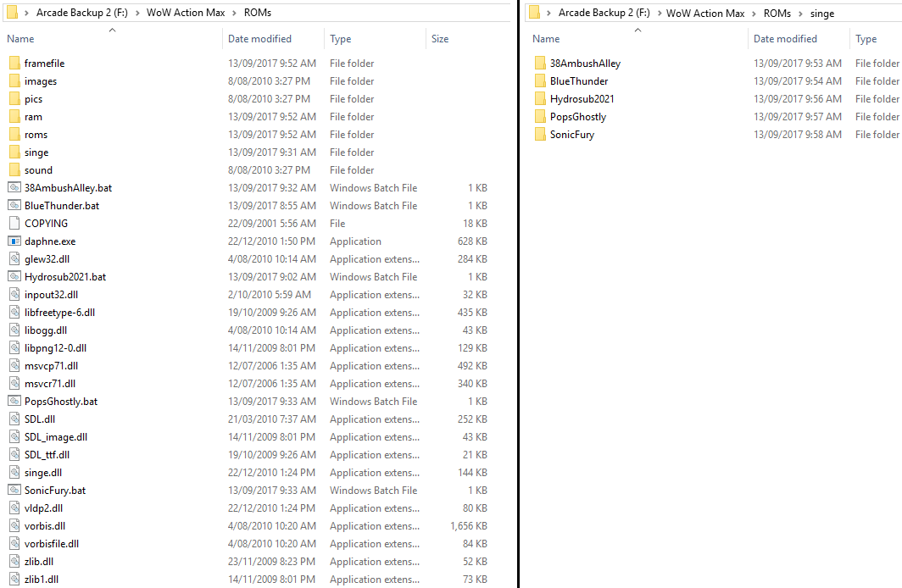Expand chevron before Arcade Backup 2 in left window

(26, 13)
